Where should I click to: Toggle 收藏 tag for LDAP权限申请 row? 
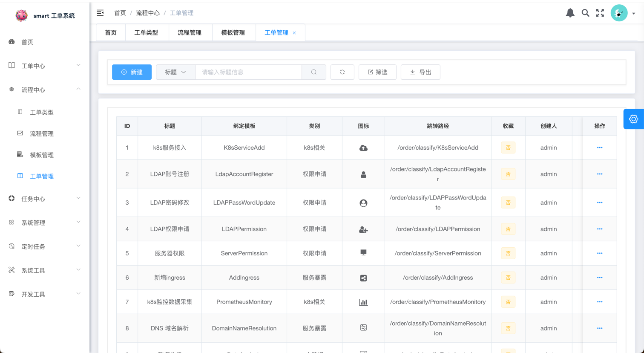508,229
